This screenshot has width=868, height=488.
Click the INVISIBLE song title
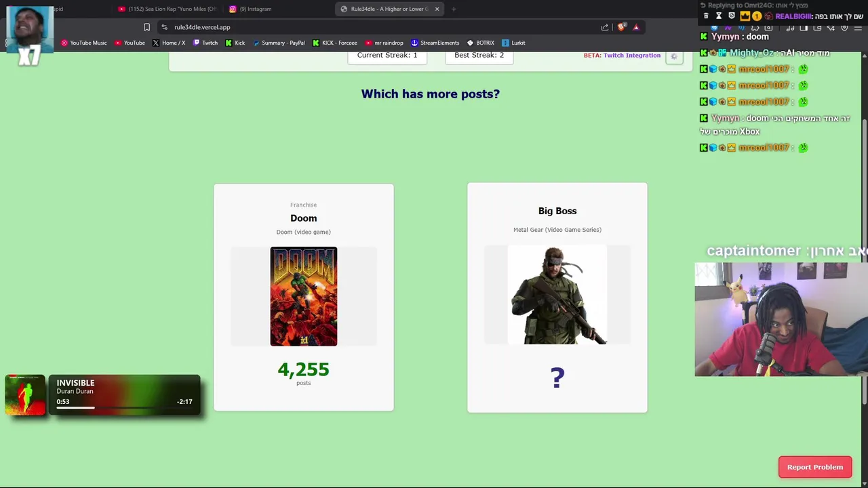pyautogui.click(x=75, y=383)
